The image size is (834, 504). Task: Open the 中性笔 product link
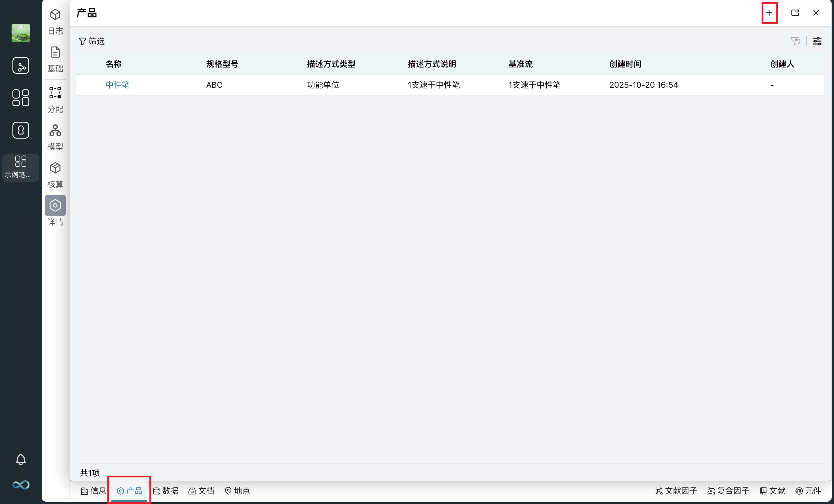point(118,84)
